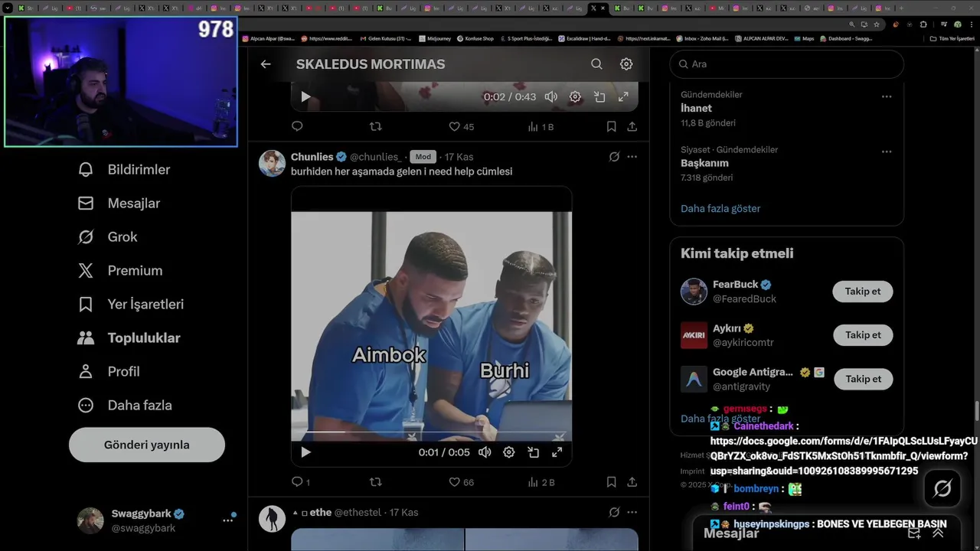The image size is (980, 551).
Task: Seek on the Aimbok Burhi video progress bar
Action: coord(431,433)
